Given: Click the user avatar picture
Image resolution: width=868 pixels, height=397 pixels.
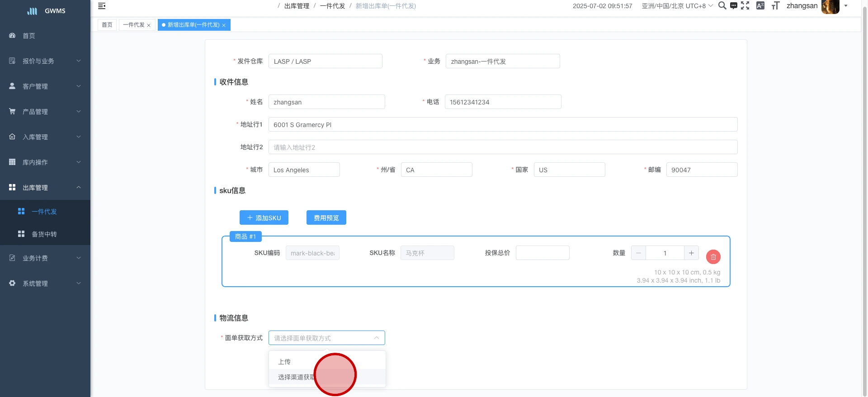Looking at the screenshot, I should (x=830, y=6).
